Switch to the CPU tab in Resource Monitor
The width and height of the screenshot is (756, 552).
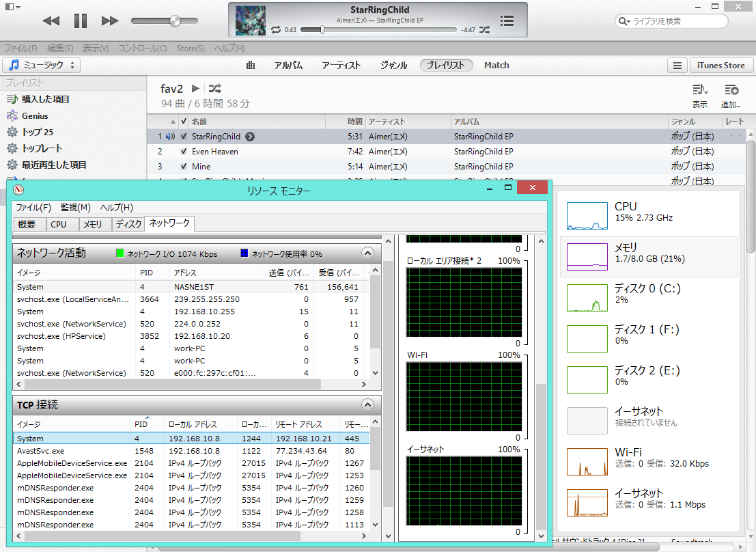(62, 224)
